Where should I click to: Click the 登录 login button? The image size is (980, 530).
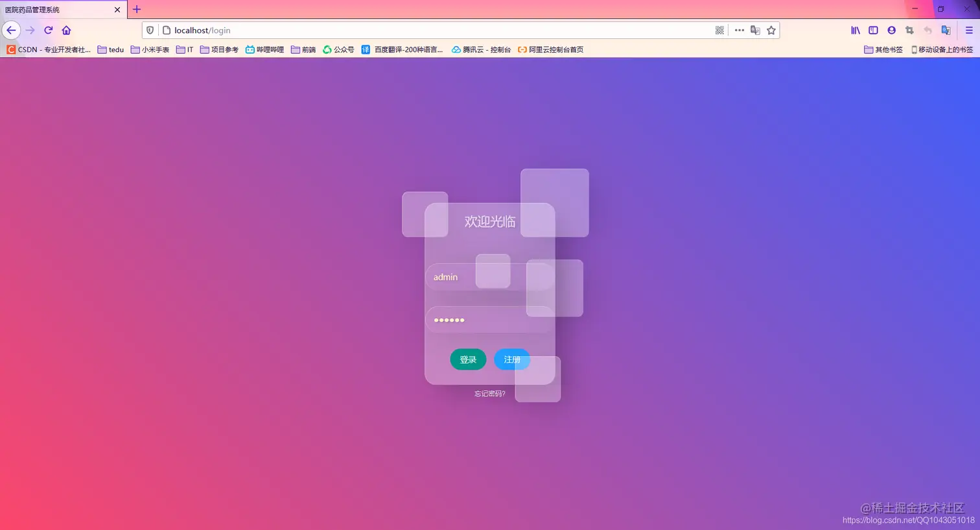coord(468,359)
